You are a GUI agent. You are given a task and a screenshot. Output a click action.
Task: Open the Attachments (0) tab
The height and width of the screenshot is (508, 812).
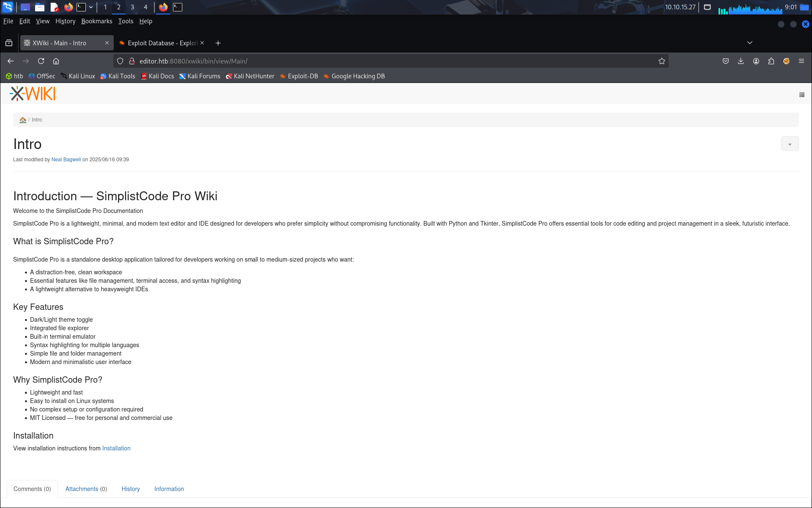point(86,489)
